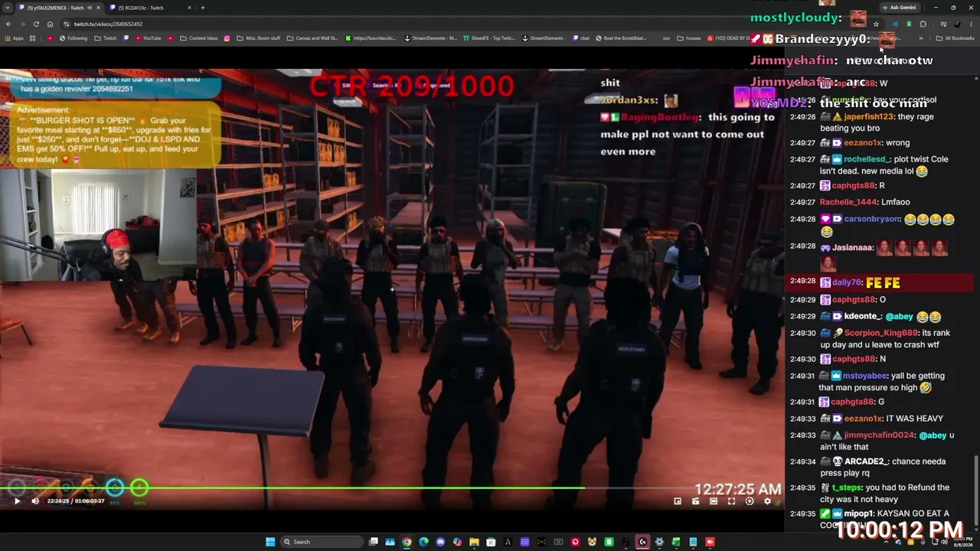Screen dimensions: 980x551
Task: Open the Logitech G Hub taskbar icon
Action: [x=642, y=542]
